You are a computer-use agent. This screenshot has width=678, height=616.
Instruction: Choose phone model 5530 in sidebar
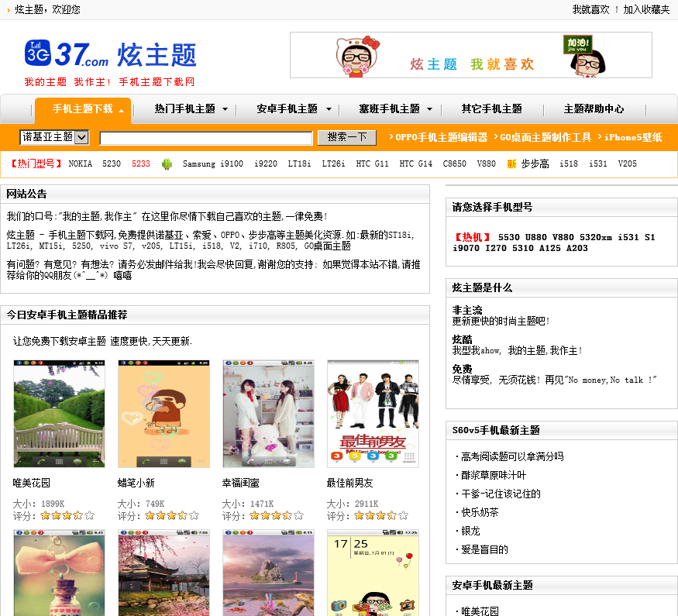click(509, 237)
